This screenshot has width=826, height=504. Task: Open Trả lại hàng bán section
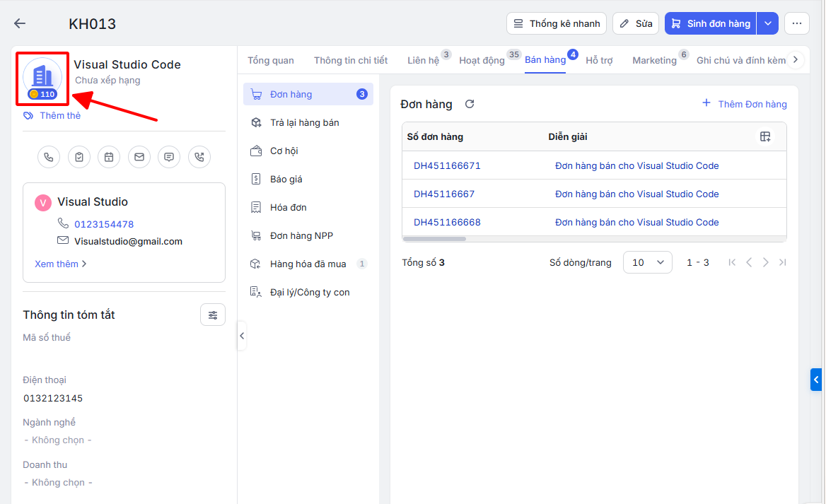[x=308, y=123]
